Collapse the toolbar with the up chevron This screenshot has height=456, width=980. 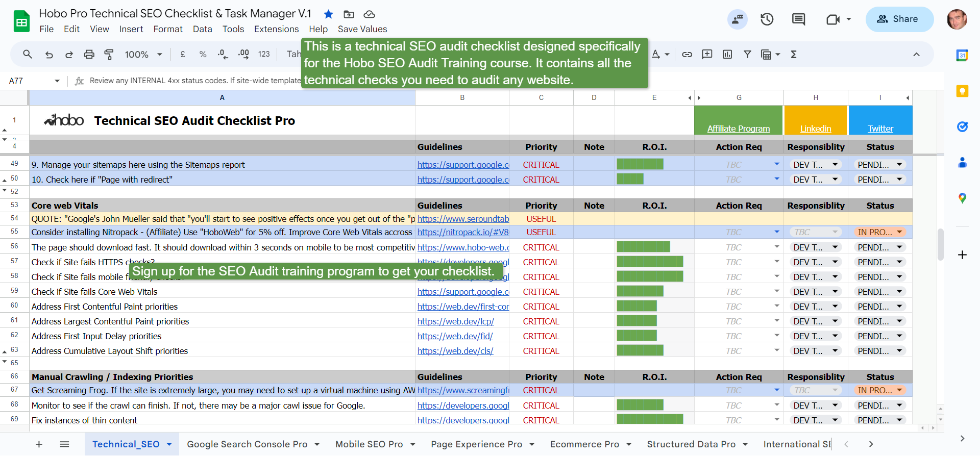click(916, 55)
